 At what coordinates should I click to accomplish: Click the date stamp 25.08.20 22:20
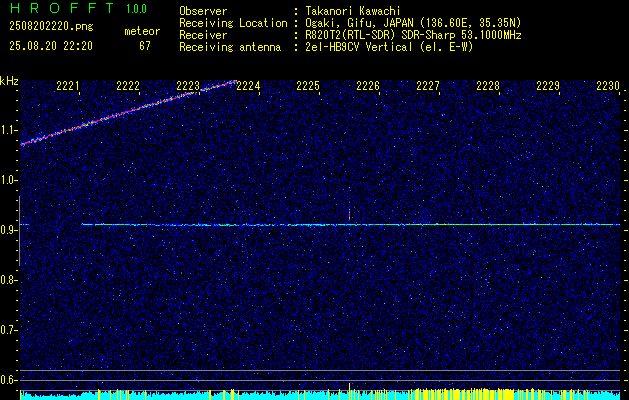pos(51,46)
